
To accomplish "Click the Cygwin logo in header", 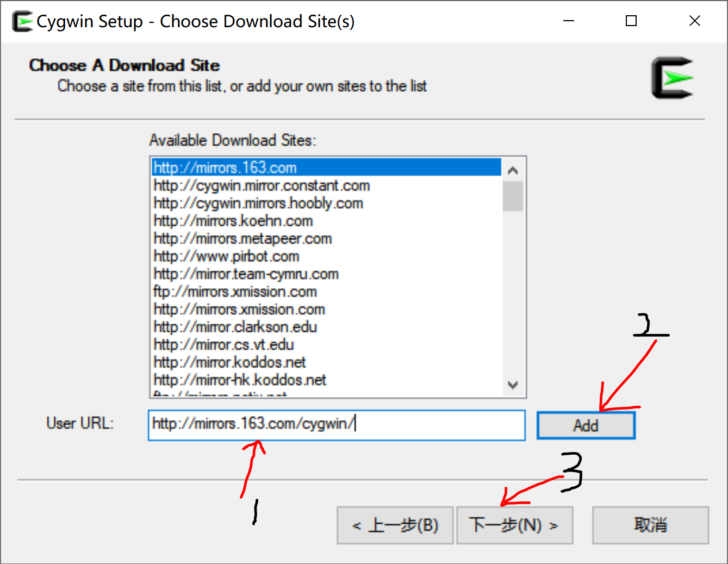I will [672, 78].
